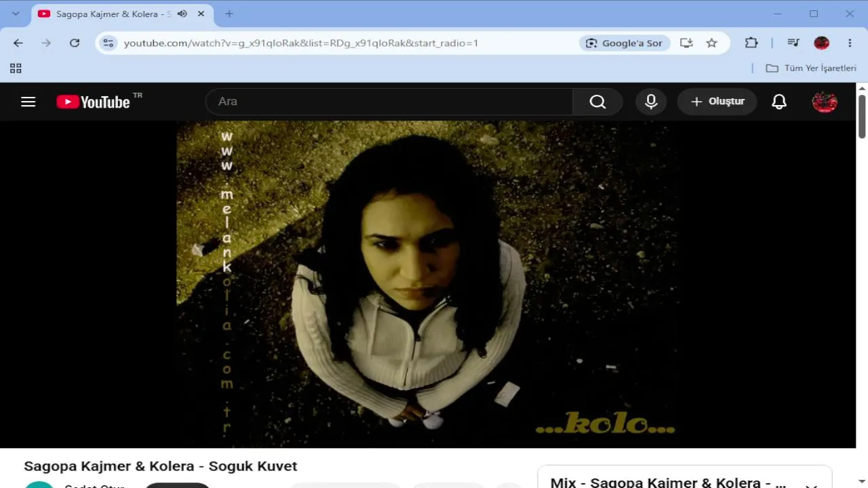Install the YouTube app from address bar
Screen dimensions: 868x488
[x=686, y=43]
